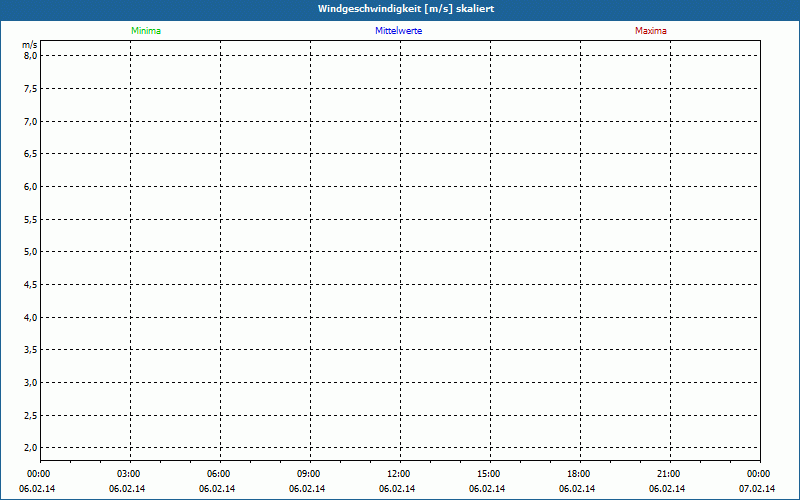Click the 21:00 time axis label
The height and width of the screenshot is (500, 800).
point(668,474)
